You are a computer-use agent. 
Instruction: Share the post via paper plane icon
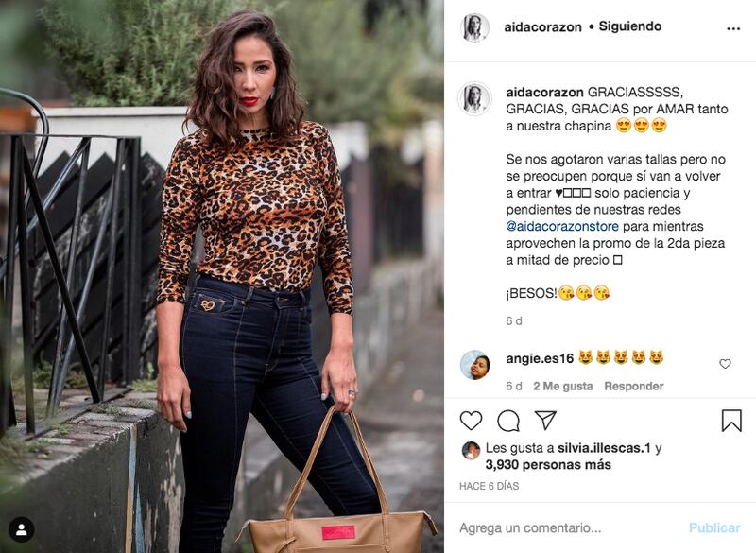tap(546, 420)
